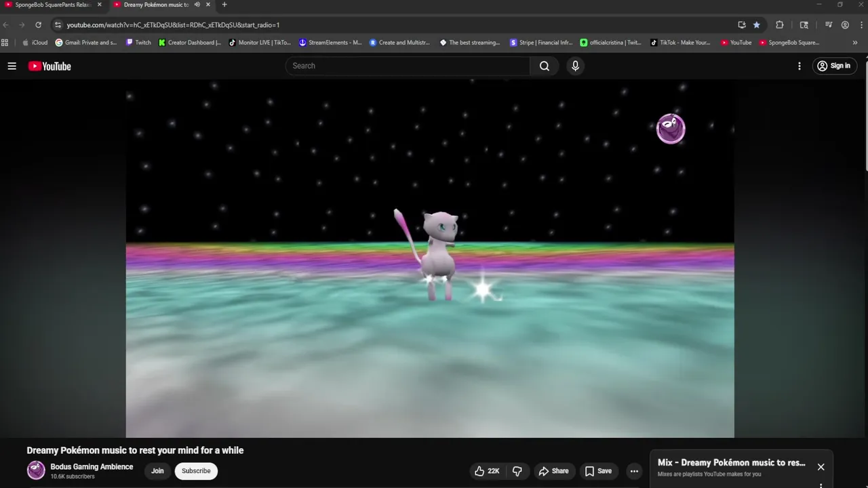Viewport: 868px width, 488px height.
Task: Open YouTube bookmark in bookmarks bar
Action: tap(736, 43)
